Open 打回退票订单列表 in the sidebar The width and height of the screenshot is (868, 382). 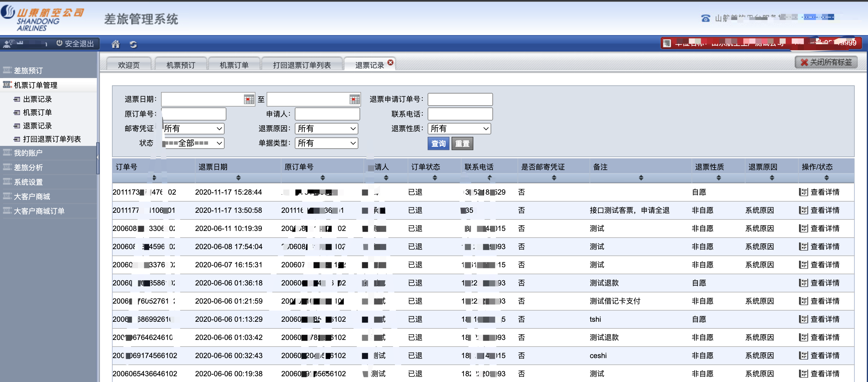(x=51, y=139)
